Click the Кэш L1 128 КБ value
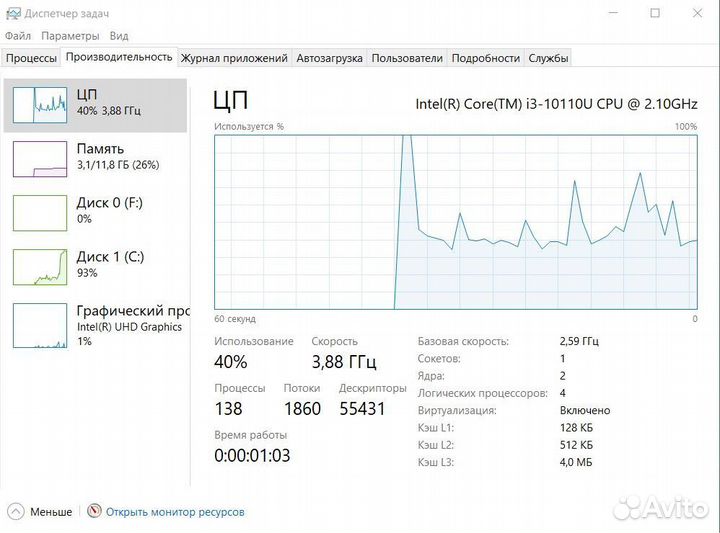720x533 pixels. (576, 428)
